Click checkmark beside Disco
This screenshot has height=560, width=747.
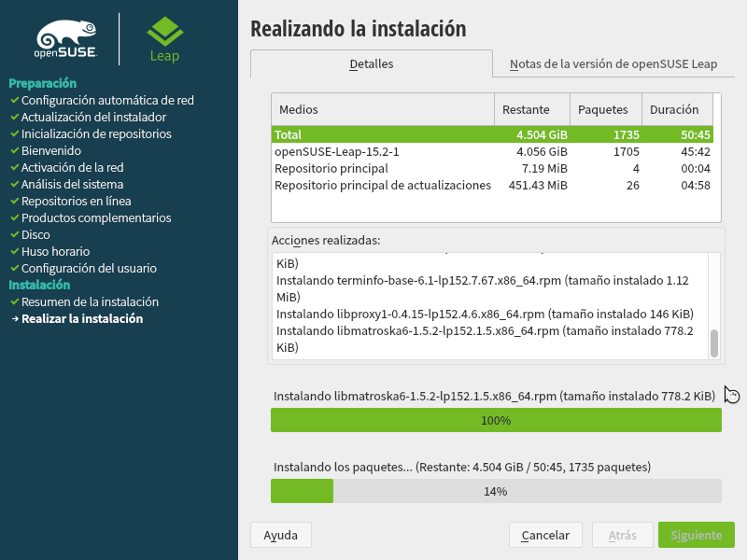coord(15,234)
